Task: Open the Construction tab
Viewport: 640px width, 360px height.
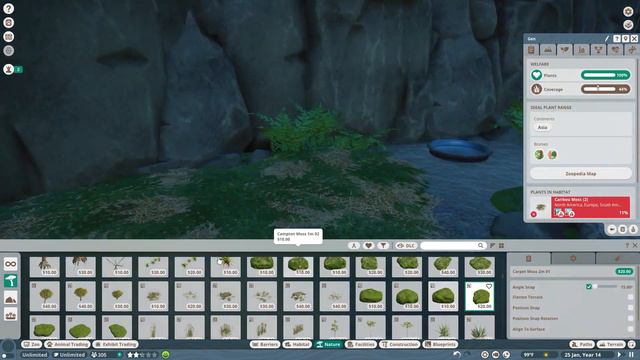Action: [400, 344]
